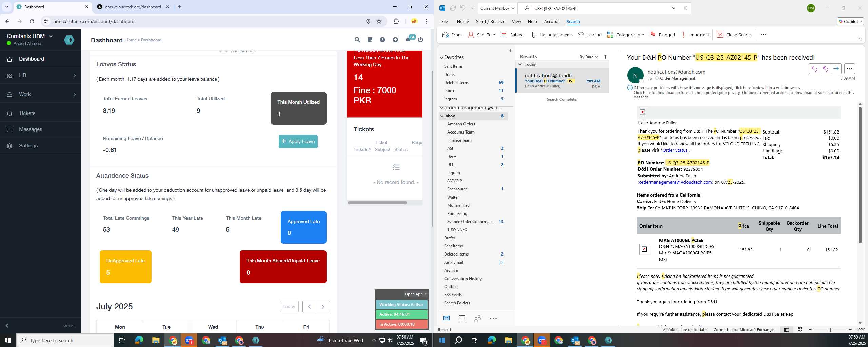Open more Outlook navigation options
The image size is (868, 347).
pyautogui.click(x=493, y=318)
